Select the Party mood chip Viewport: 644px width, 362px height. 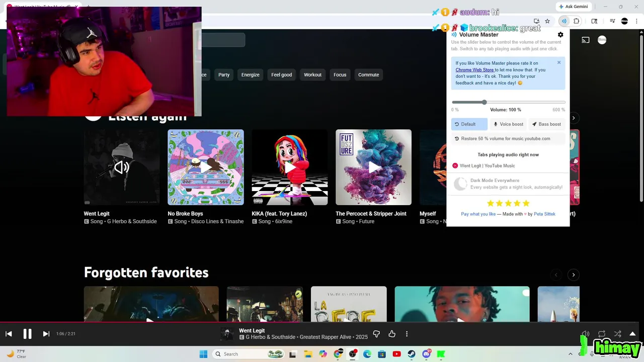point(224,75)
